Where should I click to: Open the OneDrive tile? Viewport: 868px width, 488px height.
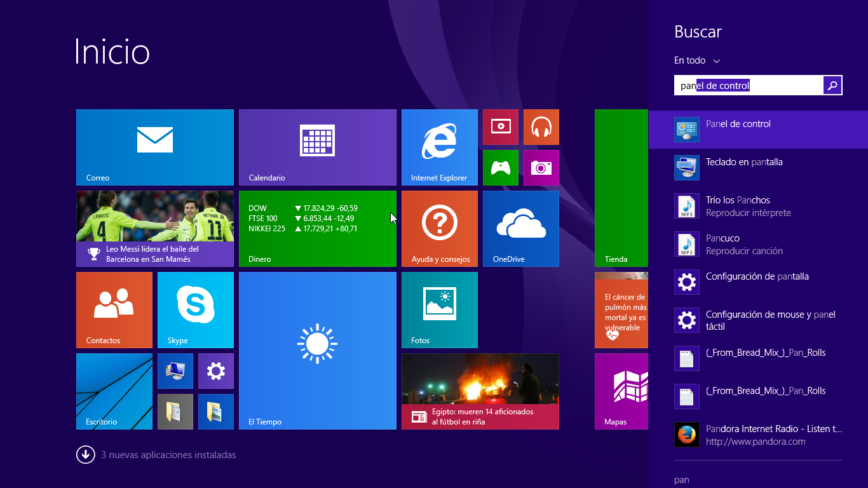521,229
